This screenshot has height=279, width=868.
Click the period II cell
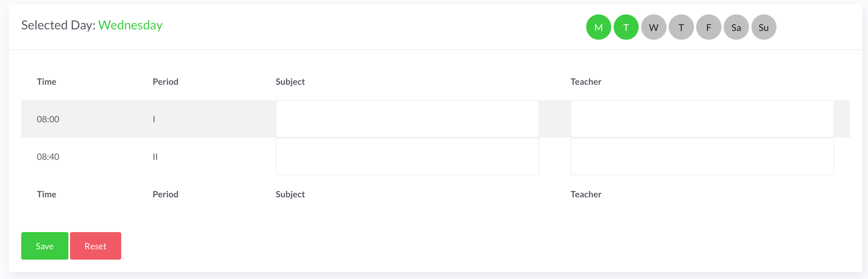pos(155,157)
